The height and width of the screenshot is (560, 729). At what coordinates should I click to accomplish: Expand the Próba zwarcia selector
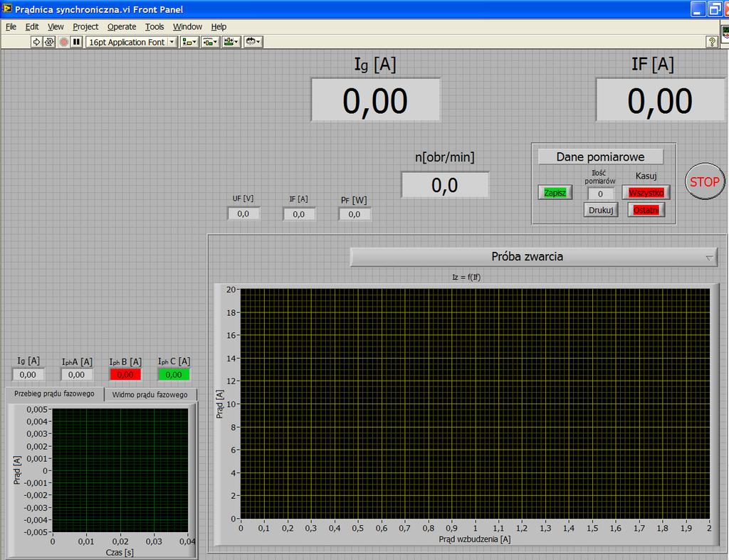coord(534,257)
